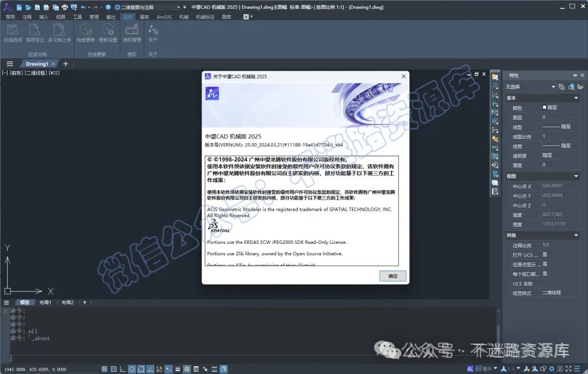Toggle dynamic input in the status bar

168,369
